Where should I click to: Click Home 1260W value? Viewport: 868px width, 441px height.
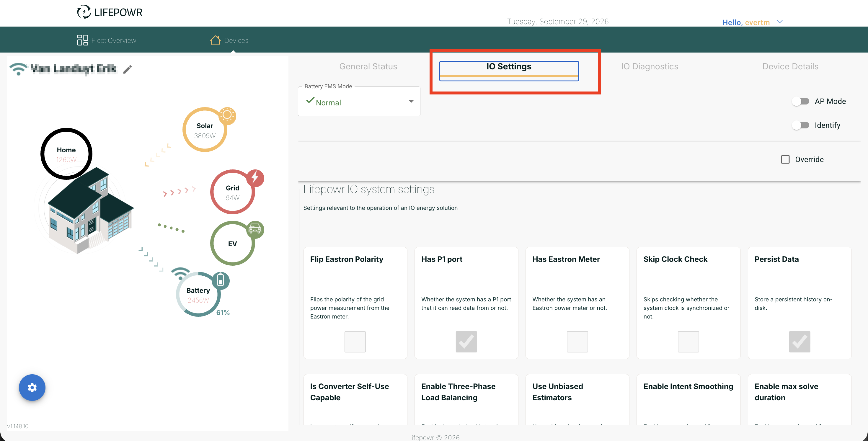pos(66,159)
